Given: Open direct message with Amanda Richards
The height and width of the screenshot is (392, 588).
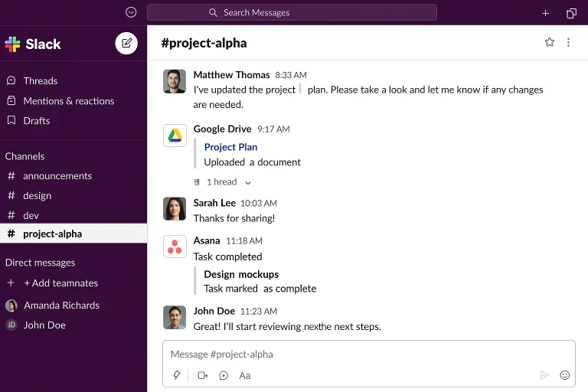Looking at the screenshot, I should point(61,305).
